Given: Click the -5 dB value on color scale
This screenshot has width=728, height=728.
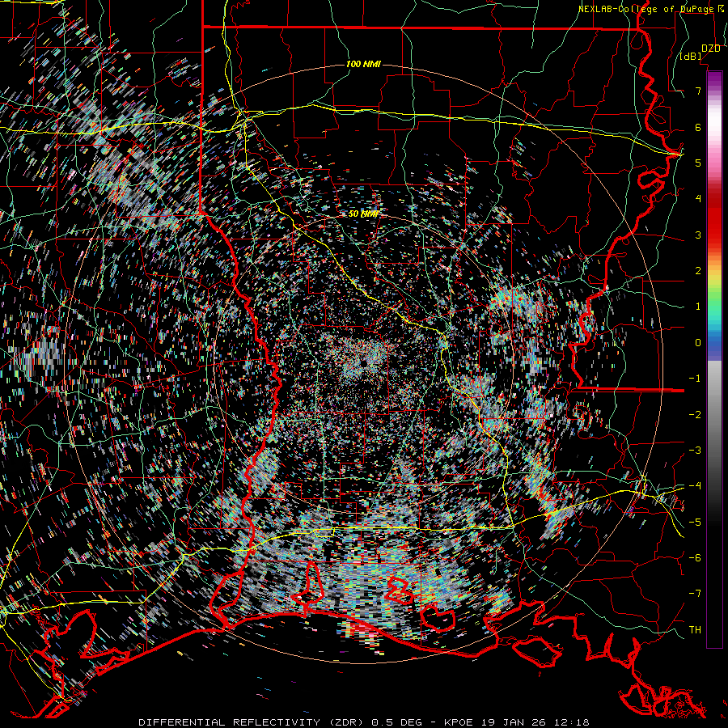Looking at the screenshot, I should point(695,523).
